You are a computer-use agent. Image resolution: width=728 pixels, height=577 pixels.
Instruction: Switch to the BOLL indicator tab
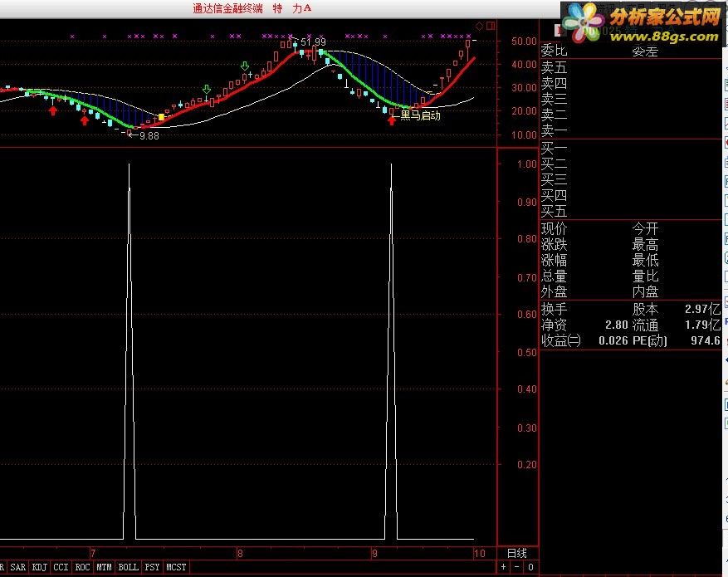(x=128, y=567)
